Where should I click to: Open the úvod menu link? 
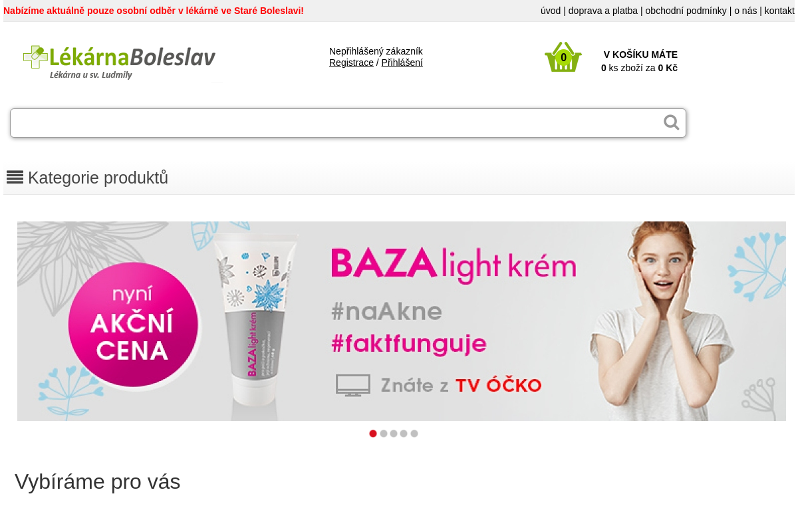click(x=551, y=11)
